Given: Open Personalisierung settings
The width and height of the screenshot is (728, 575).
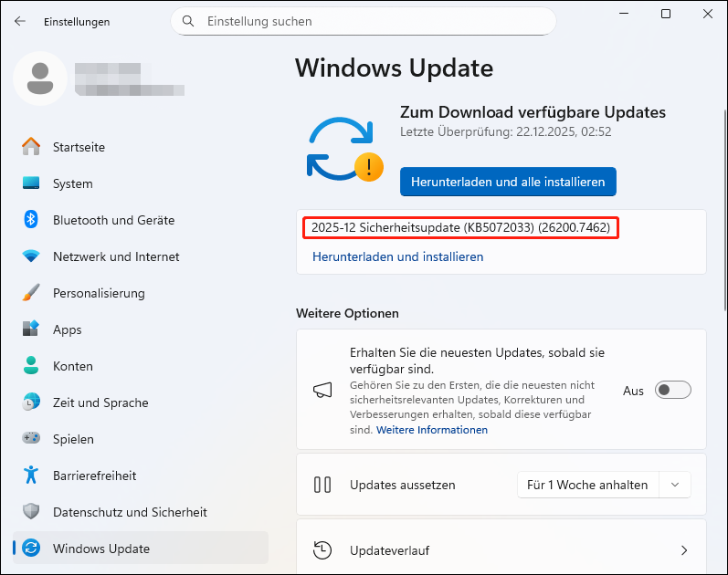Looking at the screenshot, I should (141, 293).
